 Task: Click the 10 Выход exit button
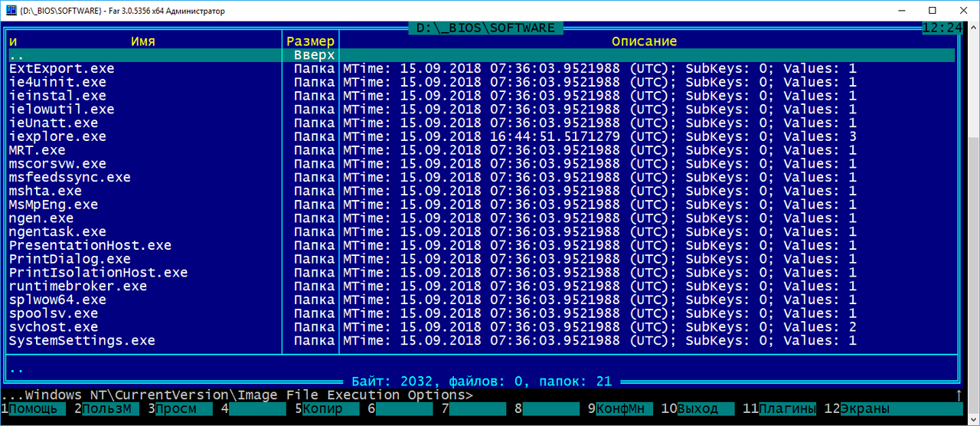tap(694, 409)
